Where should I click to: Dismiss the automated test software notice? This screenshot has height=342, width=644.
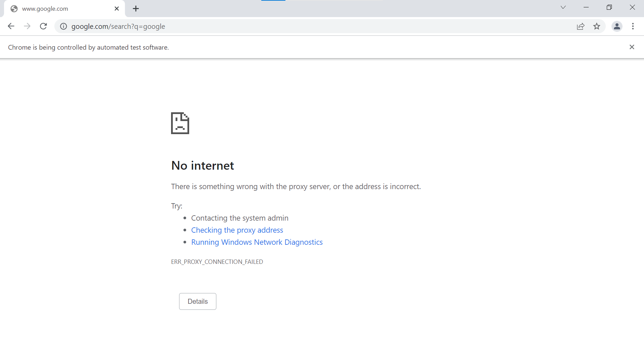coord(632,47)
